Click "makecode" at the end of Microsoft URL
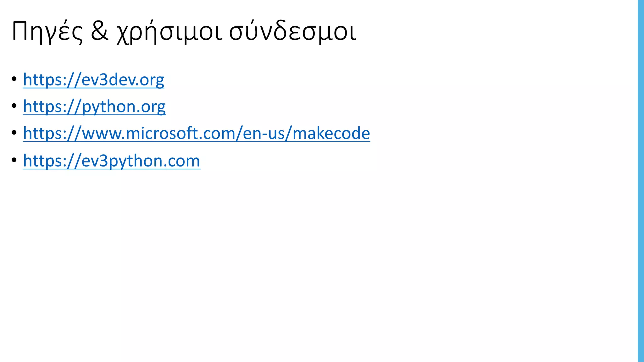 click(x=331, y=133)
